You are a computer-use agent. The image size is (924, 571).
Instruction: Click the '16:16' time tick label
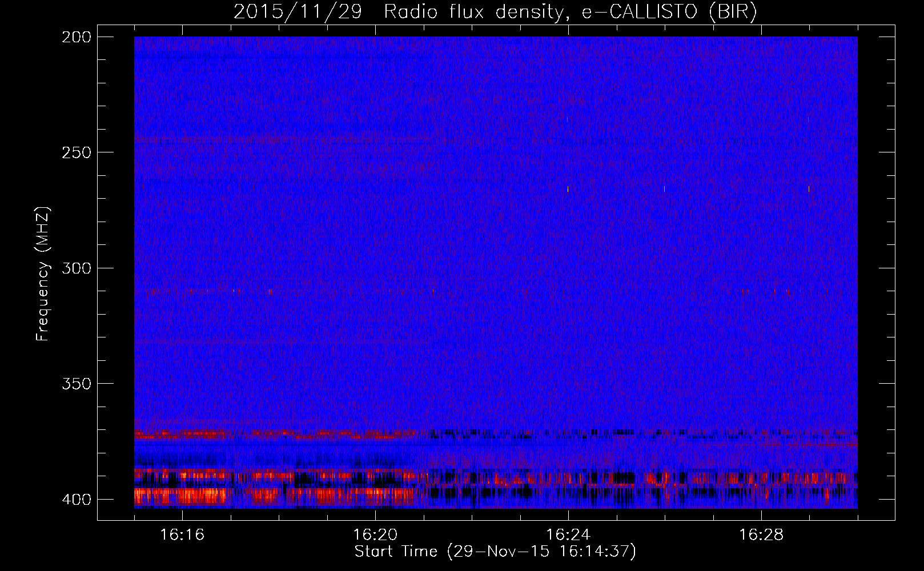(182, 535)
